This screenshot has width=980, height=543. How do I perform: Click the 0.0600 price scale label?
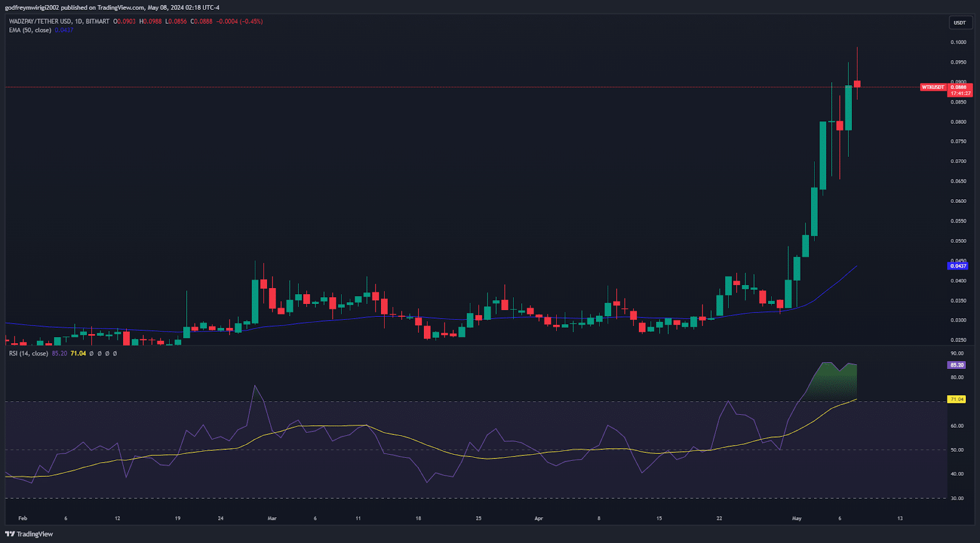click(959, 201)
